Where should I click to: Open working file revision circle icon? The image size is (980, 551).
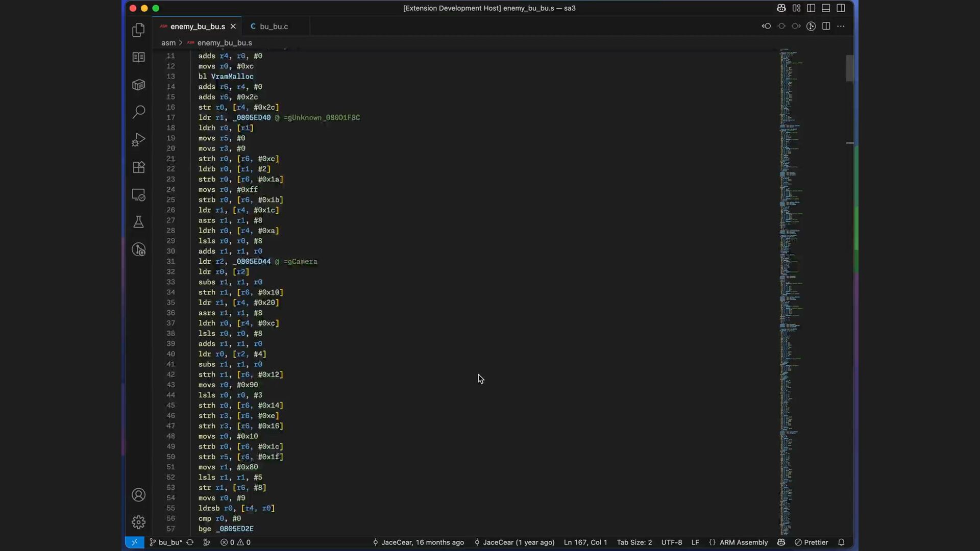tap(781, 26)
